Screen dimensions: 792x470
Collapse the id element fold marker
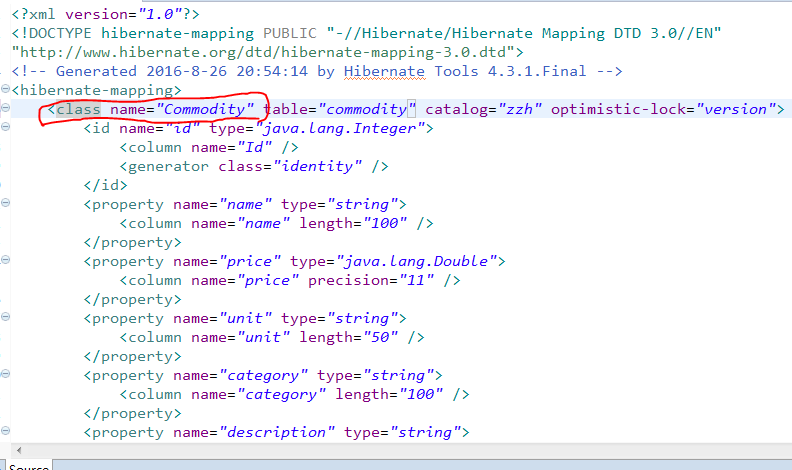click(x=6, y=127)
